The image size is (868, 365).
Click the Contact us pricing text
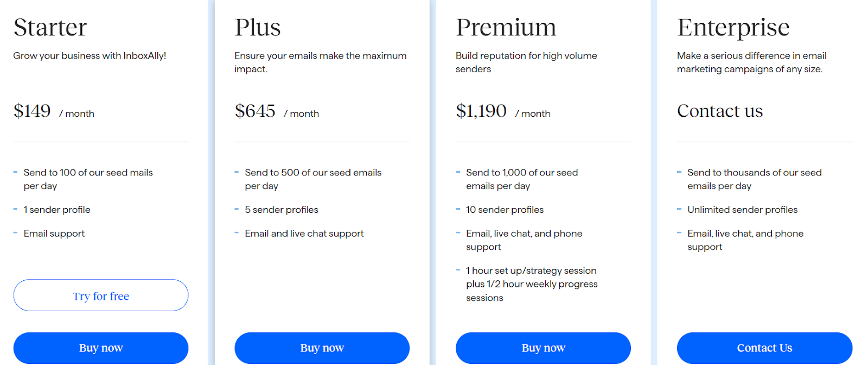click(x=719, y=111)
